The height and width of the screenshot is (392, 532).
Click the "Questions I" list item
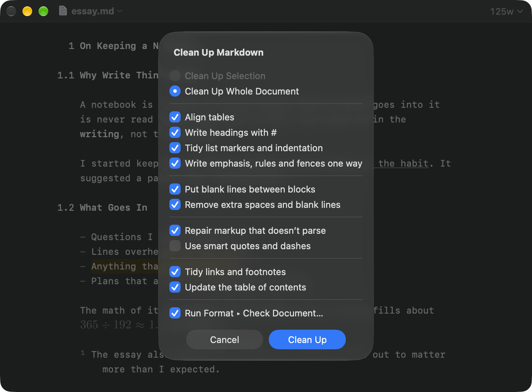122,237
